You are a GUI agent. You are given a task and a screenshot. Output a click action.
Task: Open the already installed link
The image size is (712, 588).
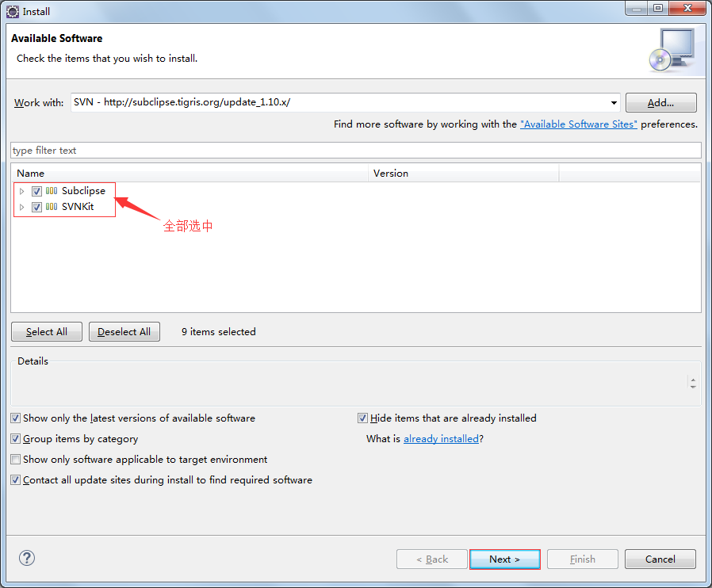441,439
